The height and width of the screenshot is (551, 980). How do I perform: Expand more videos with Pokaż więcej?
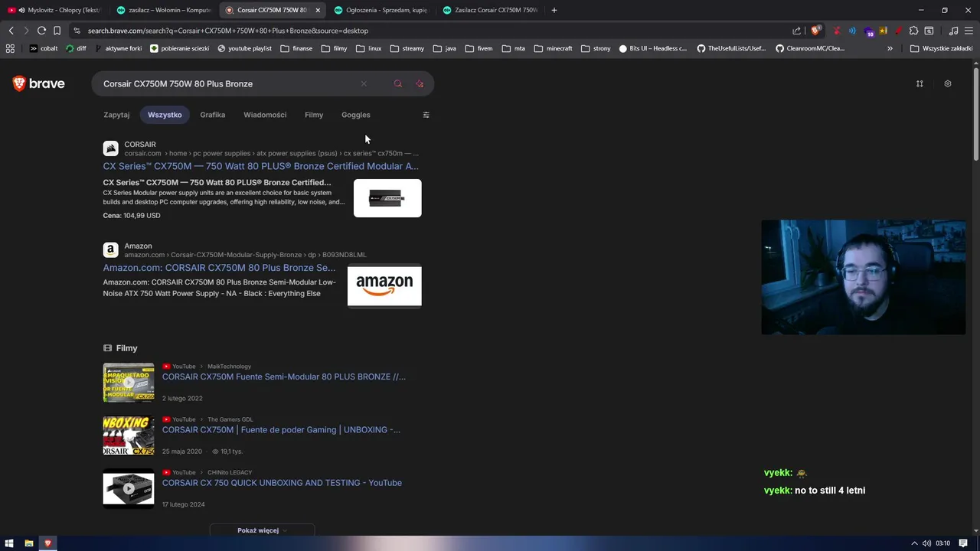pos(262,530)
